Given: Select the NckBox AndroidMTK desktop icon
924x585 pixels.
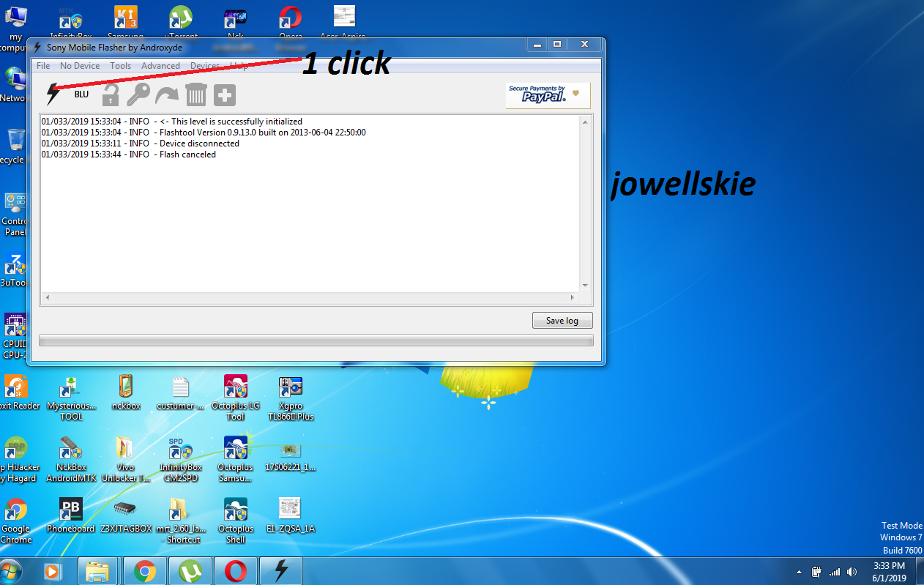Looking at the screenshot, I should (x=71, y=460).
